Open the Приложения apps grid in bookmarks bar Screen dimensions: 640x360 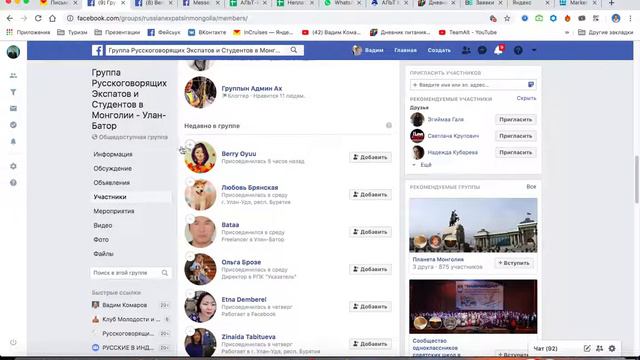pos(28,32)
